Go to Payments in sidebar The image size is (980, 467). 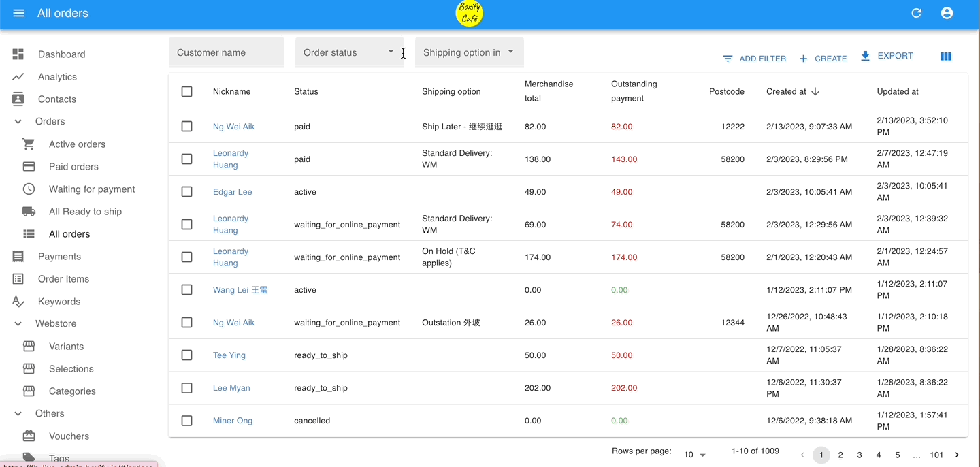[x=59, y=257]
